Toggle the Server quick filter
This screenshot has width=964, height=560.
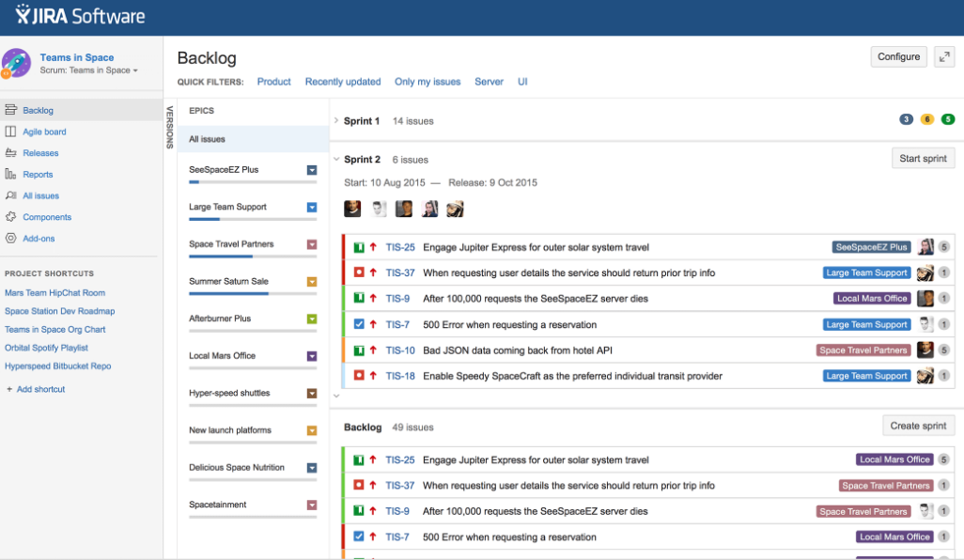tap(489, 82)
